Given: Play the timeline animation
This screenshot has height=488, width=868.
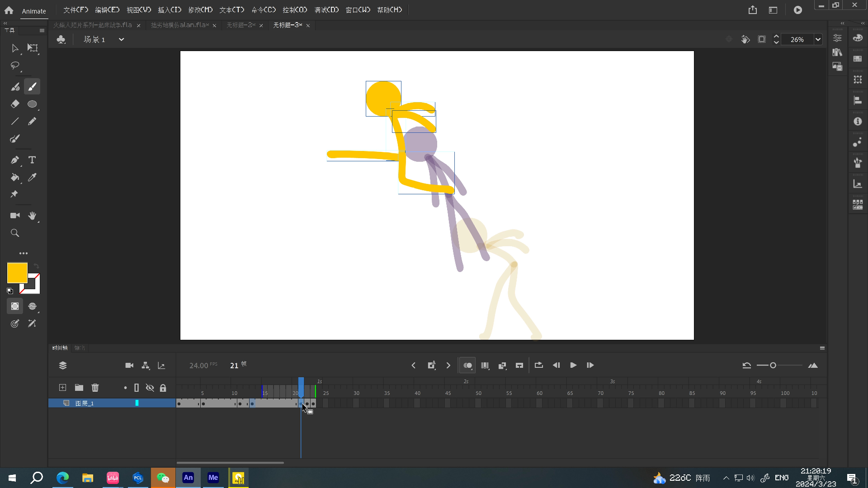Looking at the screenshot, I should (x=573, y=365).
